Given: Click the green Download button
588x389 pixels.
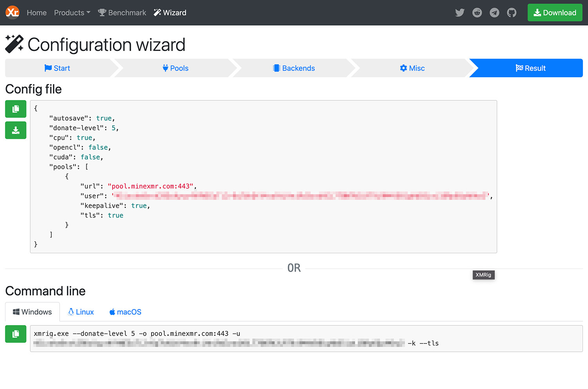Looking at the screenshot, I should [555, 13].
